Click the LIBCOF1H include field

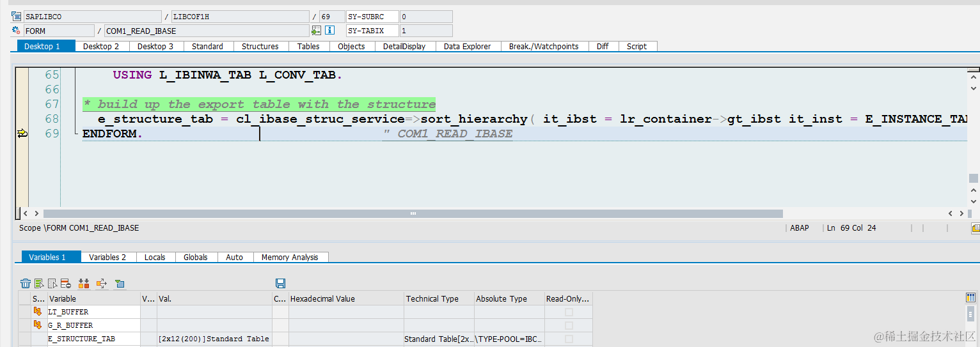239,17
